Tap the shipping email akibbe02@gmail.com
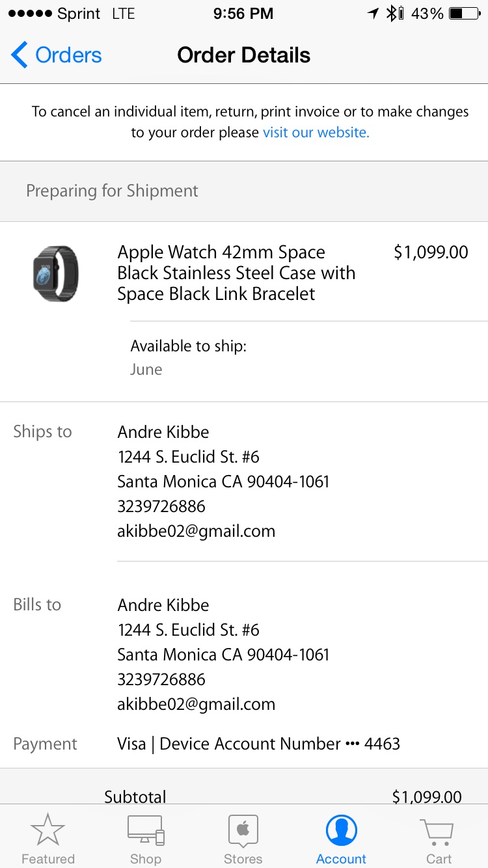This screenshot has height=868, width=488. 196,531
